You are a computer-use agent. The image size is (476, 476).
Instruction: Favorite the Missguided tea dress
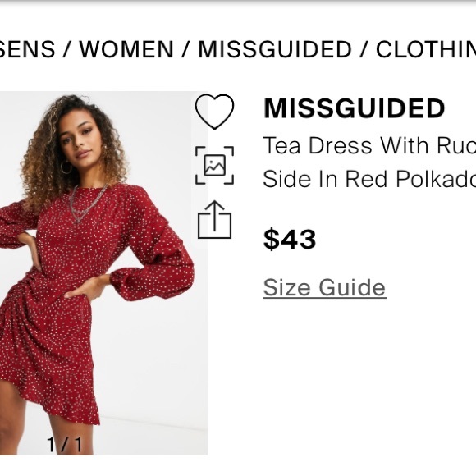(215, 112)
